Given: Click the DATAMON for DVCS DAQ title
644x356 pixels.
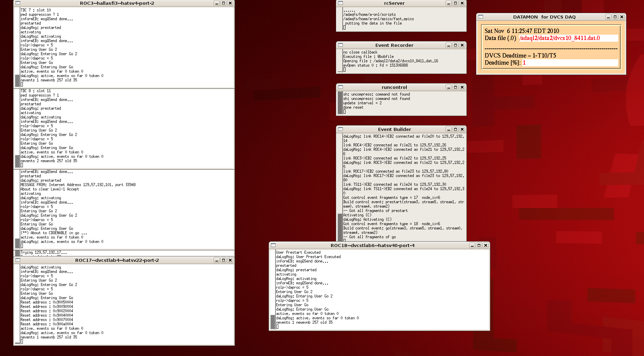Looking at the screenshot, I should tap(544, 17).
